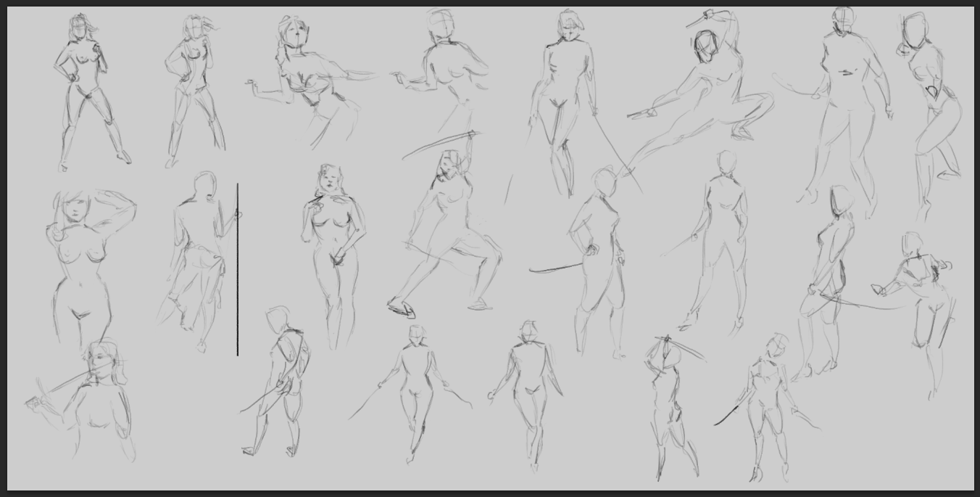Image resolution: width=980 pixels, height=497 pixels.
Task: Select the figure with a bent knee and raised fist
Action: [x=930, y=116]
